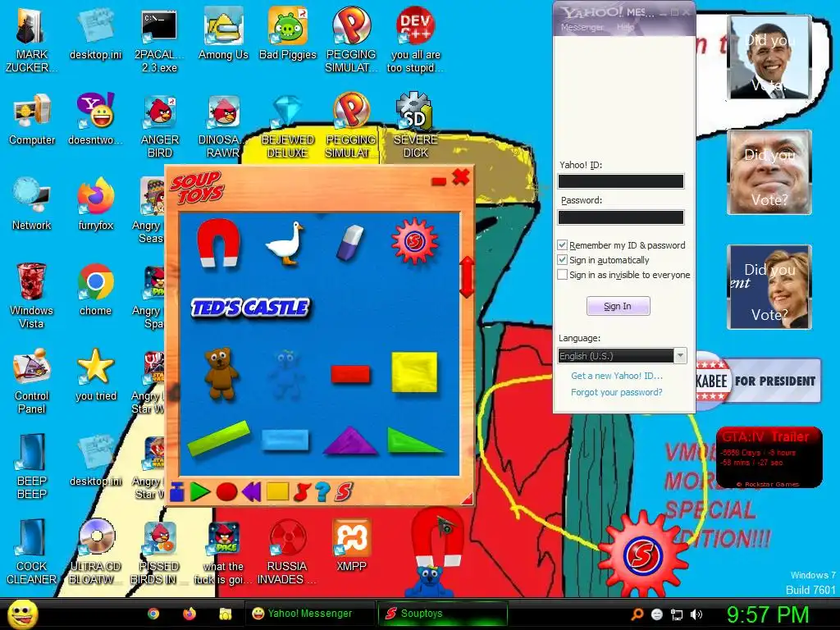Select the yellow square block
Screen dimensions: 840x630
pyautogui.click(x=414, y=372)
